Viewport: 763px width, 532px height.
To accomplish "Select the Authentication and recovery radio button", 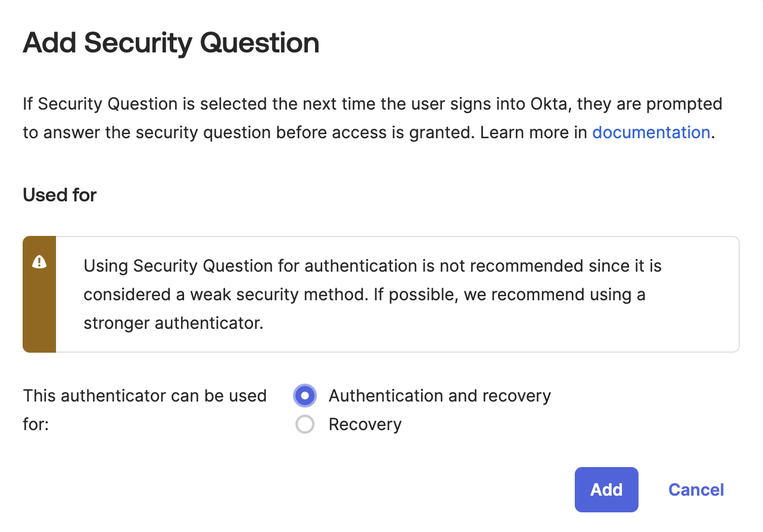I will pyautogui.click(x=305, y=396).
